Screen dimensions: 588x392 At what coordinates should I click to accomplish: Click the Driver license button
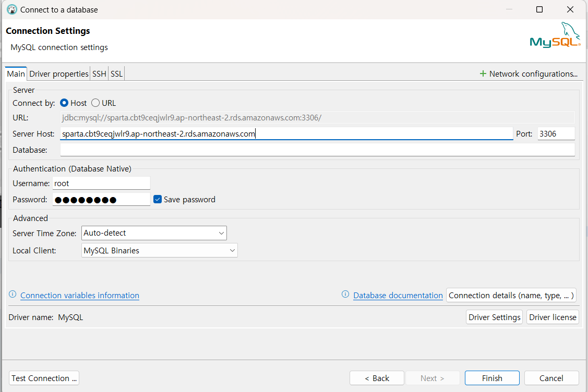[x=553, y=317]
